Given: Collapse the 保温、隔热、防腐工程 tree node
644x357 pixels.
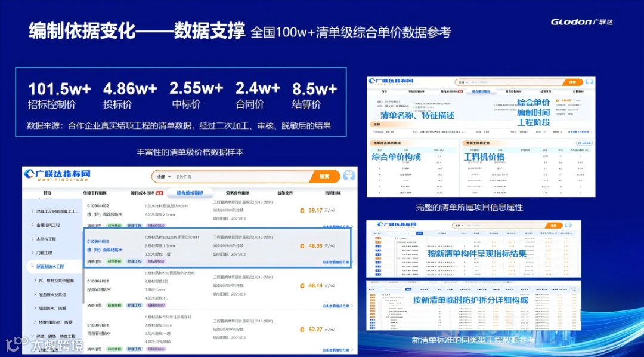Looking at the screenshot, I should pos(33,336).
